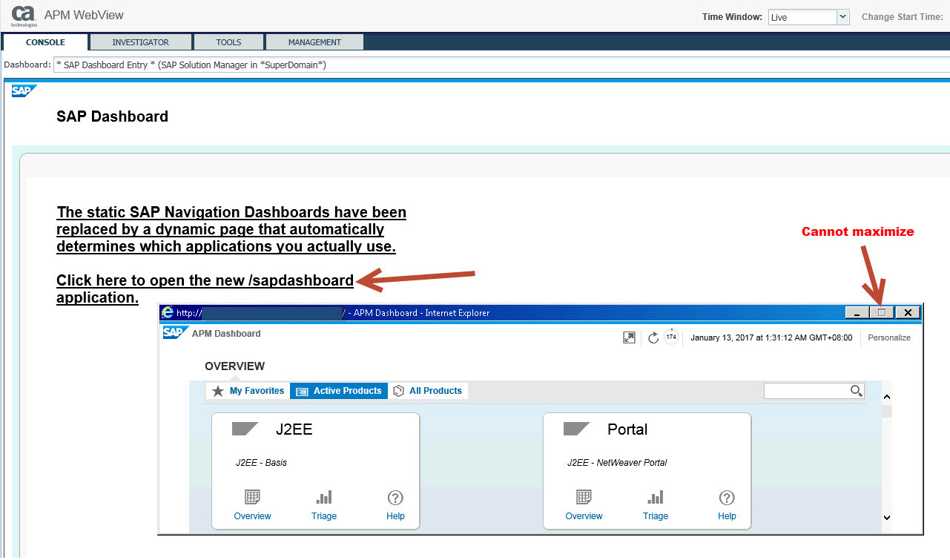Open Portal Overview grid icon

[x=584, y=497]
